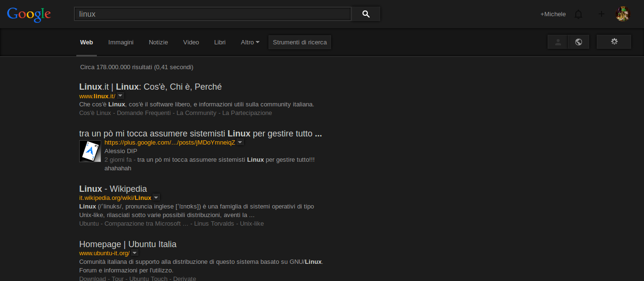
Task: Click the www.ubuntu-it.org/ URL text
Action: pyautogui.click(x=104, y=253)
